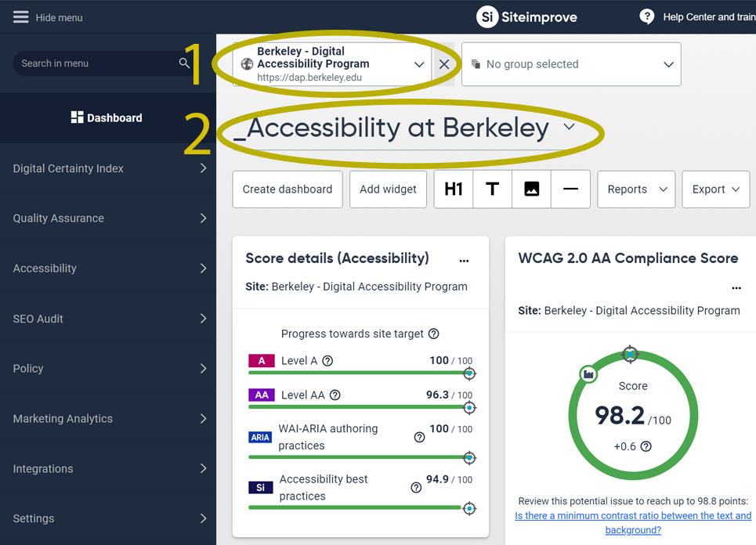Open the Score details overflow menu
This screenshot has height=545, width=756.
[464, 260]
